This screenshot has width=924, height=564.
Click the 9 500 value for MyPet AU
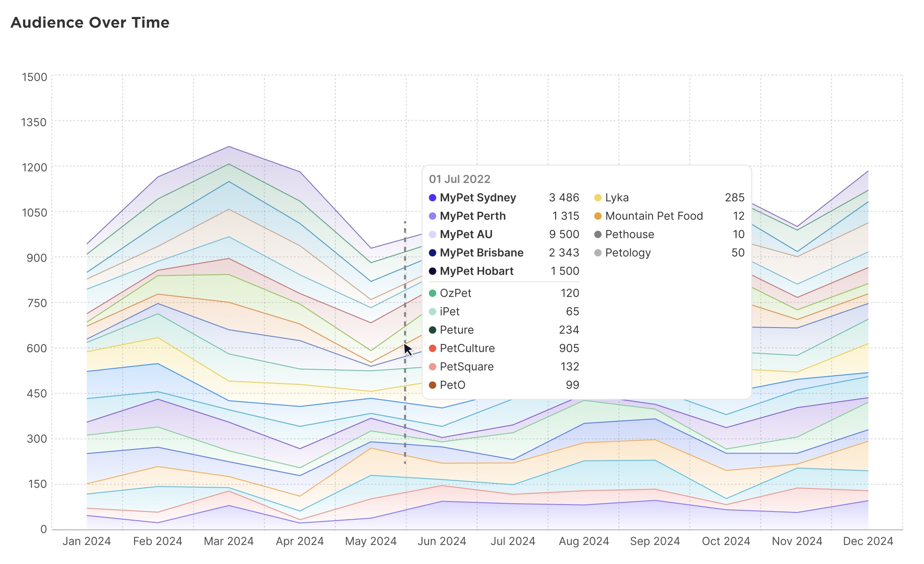pos(564,234)
